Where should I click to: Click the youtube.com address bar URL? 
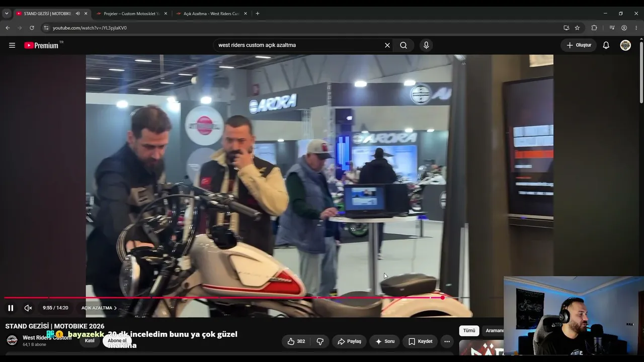coord(90,28)
